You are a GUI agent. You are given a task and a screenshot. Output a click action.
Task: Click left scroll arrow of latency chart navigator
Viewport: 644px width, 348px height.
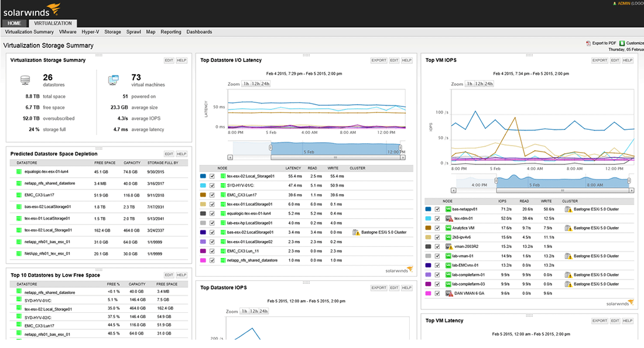pos(230,157)
